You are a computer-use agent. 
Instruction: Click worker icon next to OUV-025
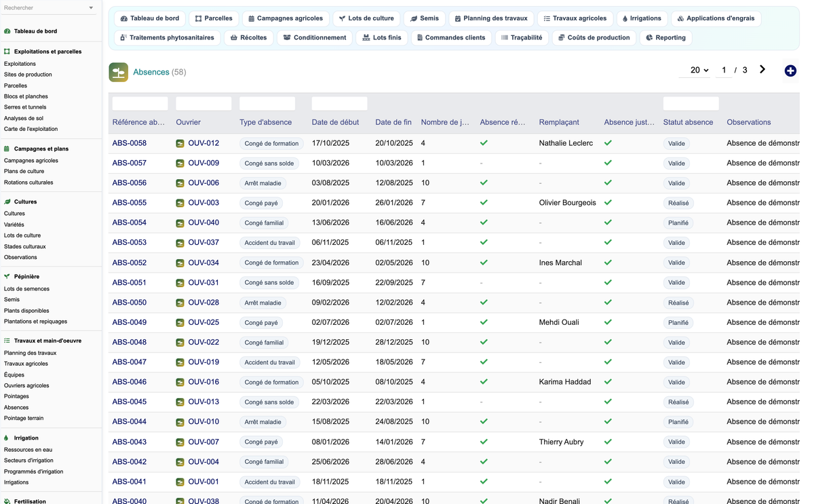[180, 323]
